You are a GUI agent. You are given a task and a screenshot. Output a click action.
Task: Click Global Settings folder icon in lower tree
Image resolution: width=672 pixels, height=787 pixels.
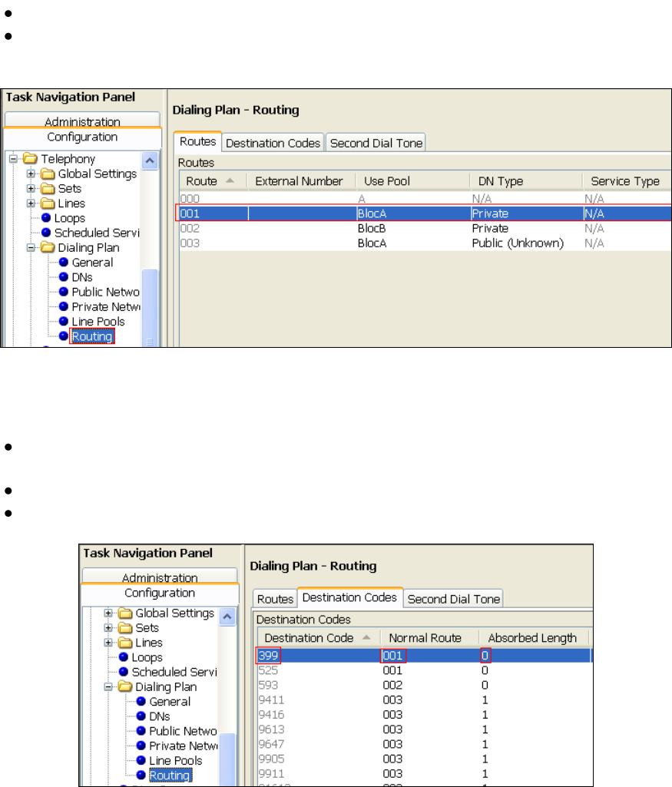(125, 613)
